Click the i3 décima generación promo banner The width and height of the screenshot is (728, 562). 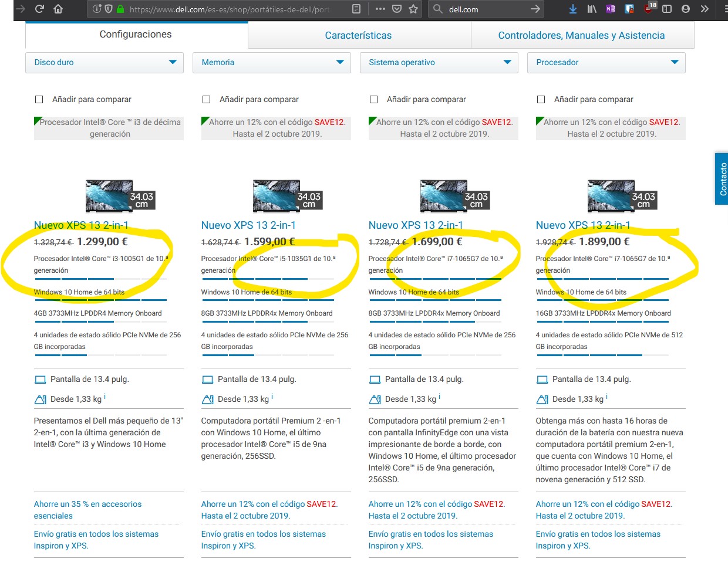point(109,128)
